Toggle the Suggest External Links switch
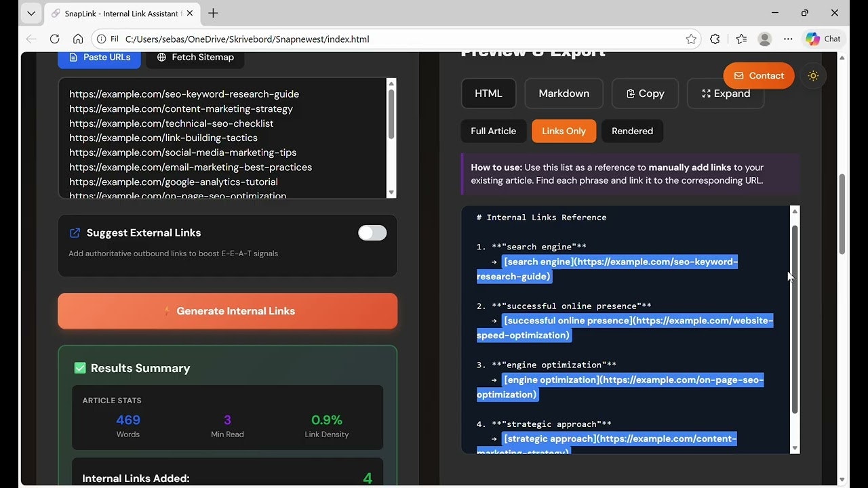This screenshot has height=488, width=868. point(372,232)
